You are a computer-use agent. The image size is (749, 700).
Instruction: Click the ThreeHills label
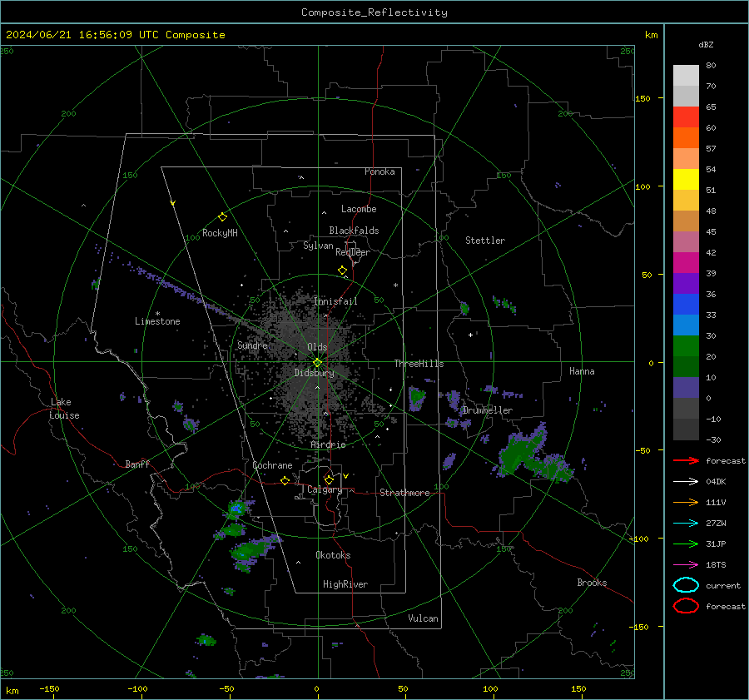point(419,364)
